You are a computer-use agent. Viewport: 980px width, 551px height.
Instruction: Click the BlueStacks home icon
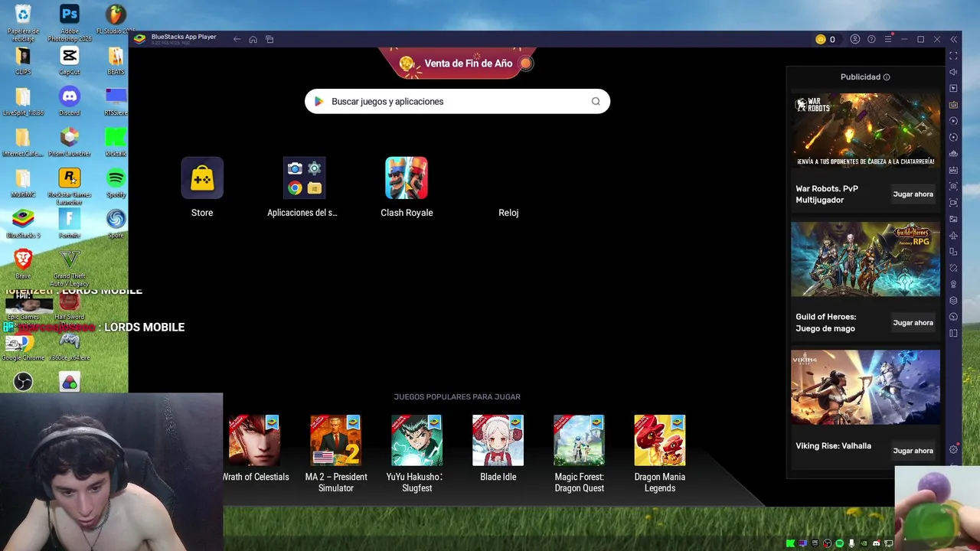[253, 39]
